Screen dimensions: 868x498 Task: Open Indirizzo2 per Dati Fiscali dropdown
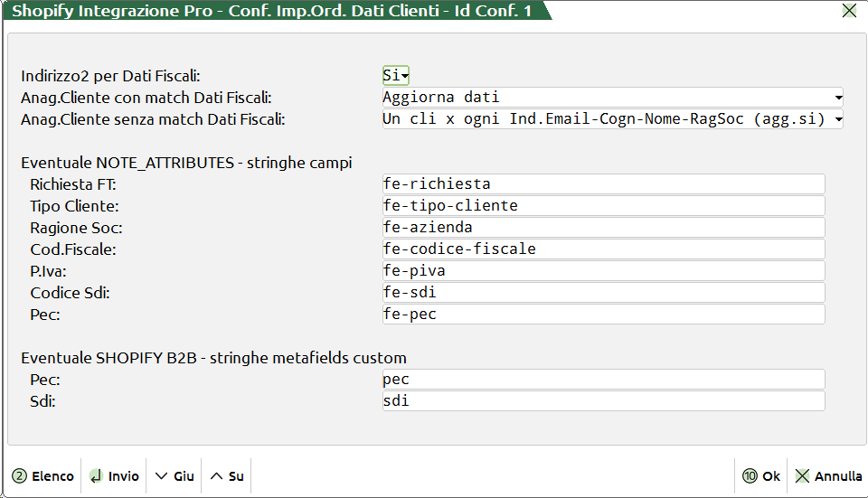397,76
